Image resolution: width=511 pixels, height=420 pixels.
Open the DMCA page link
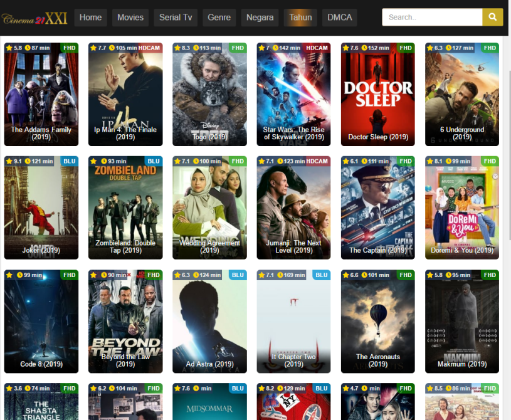coord(340,18)
